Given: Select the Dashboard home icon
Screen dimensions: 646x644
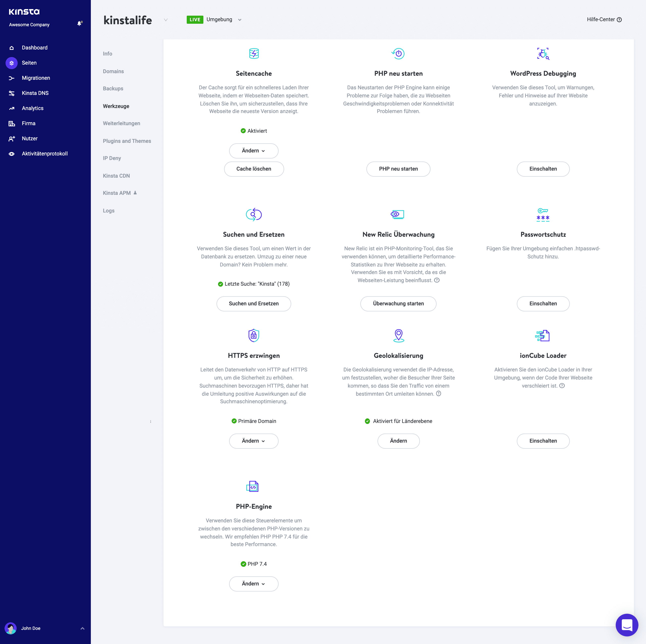Looking at the screenshot, I should click(12, 47).
